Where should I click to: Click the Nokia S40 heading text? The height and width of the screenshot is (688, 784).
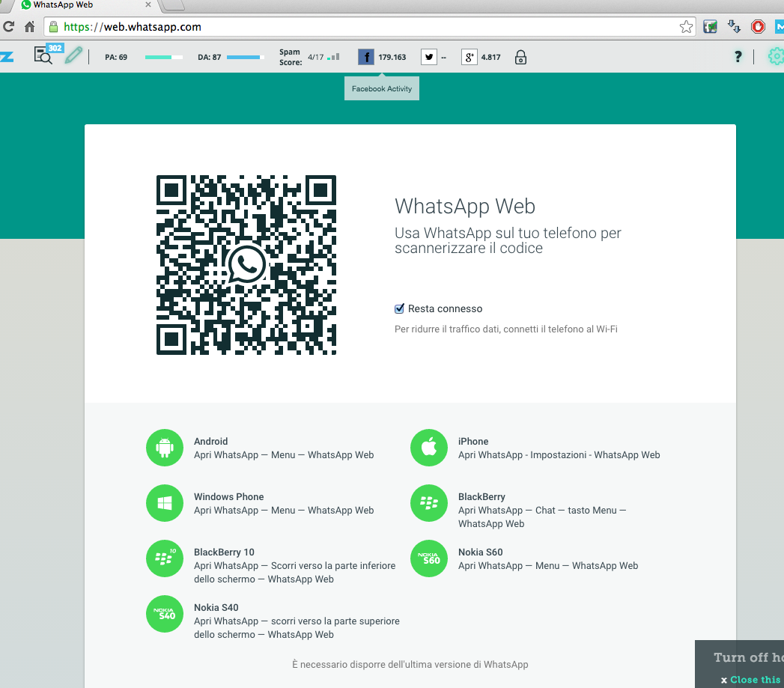(216, 607)
